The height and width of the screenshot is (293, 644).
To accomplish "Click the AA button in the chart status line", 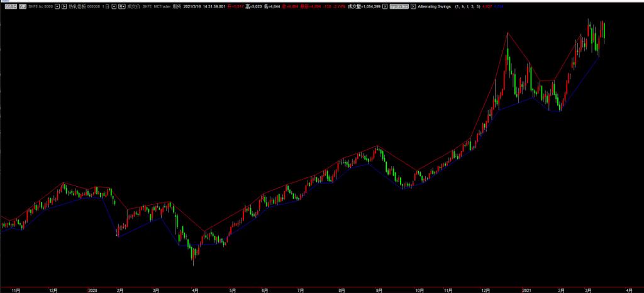I will tap(11, 6).
